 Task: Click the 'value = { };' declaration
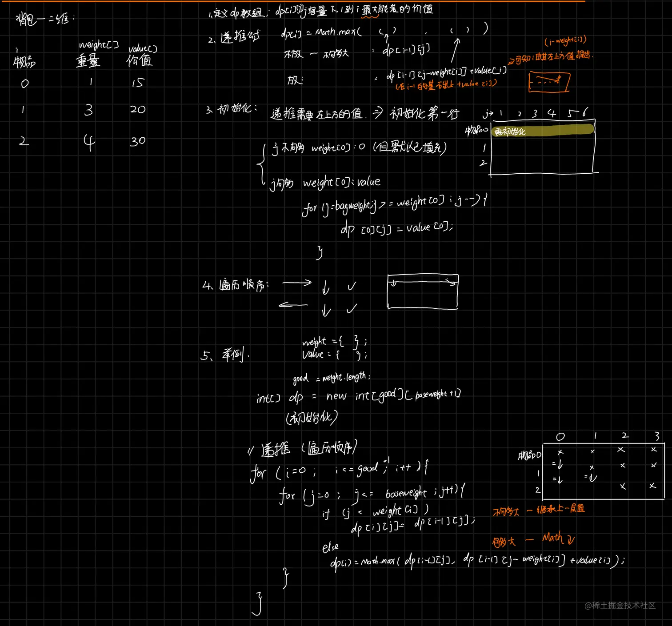click(335, 355)
